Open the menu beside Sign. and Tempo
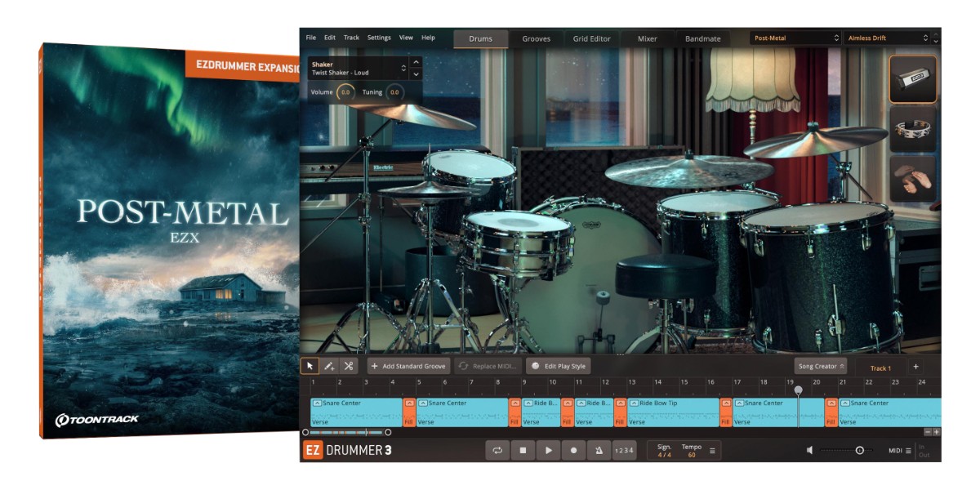This screenshot has width=980, height=490. coord(712,450)
